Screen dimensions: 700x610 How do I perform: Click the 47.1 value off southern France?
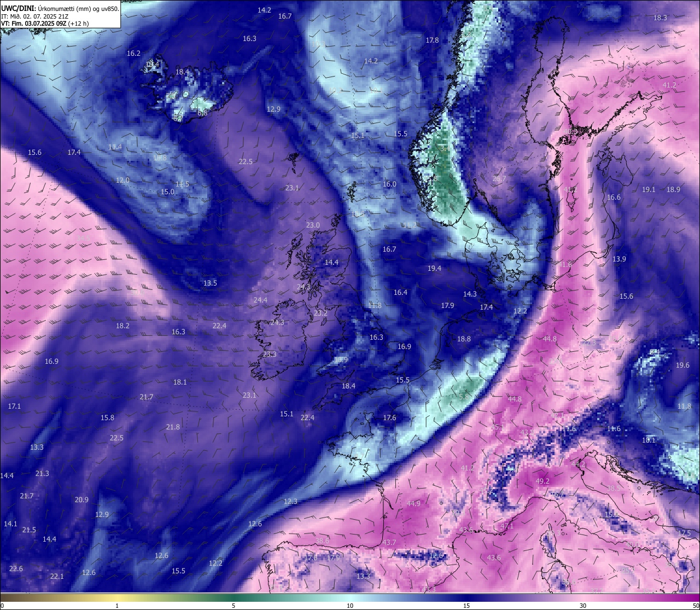507,526
